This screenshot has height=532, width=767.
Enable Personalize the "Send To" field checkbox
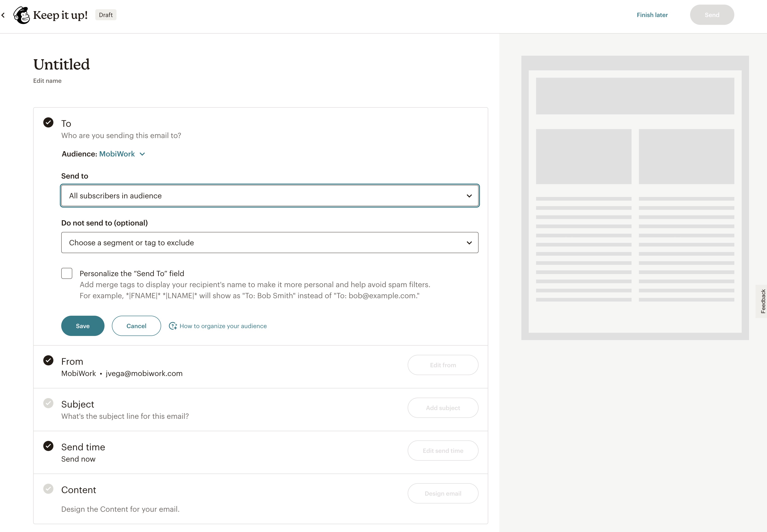[67, 273]
